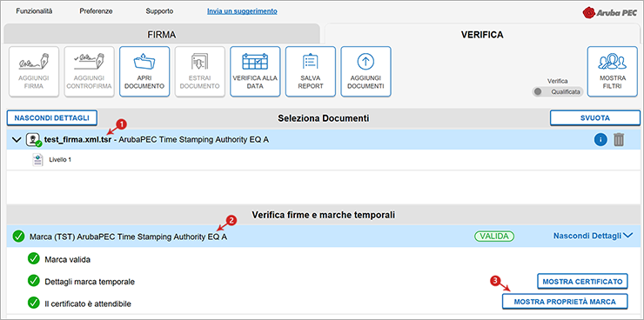The width and height of the screenshot is (644, 320).
Task: Select the Livello 1 tree entry
Action: click(x=60, y=160)
